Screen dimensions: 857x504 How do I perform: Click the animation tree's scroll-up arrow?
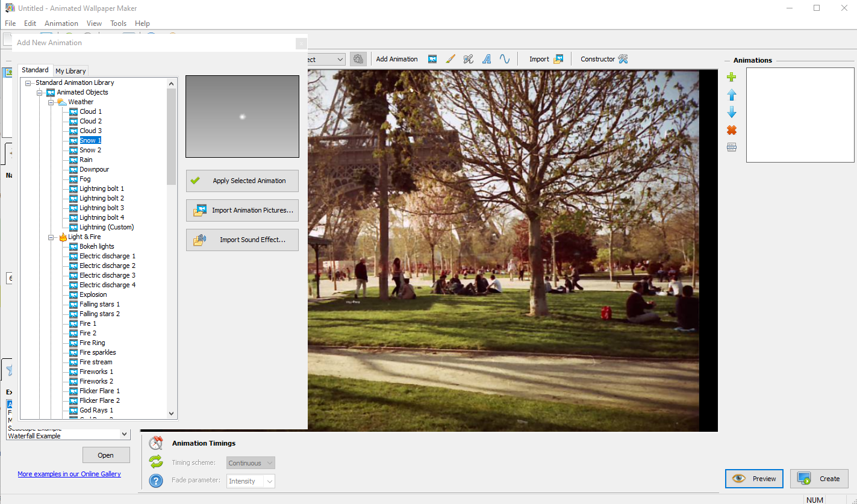coord(172,84)
